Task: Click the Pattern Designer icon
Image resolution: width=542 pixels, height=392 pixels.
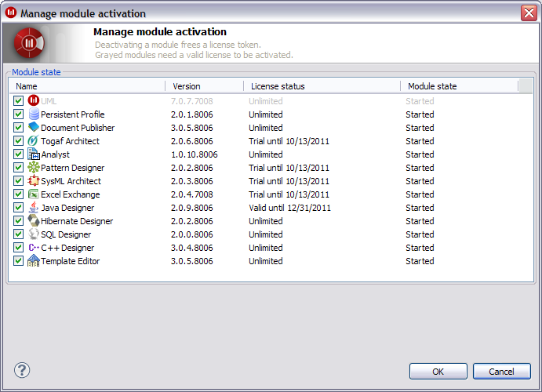Action: click(34, 168)
